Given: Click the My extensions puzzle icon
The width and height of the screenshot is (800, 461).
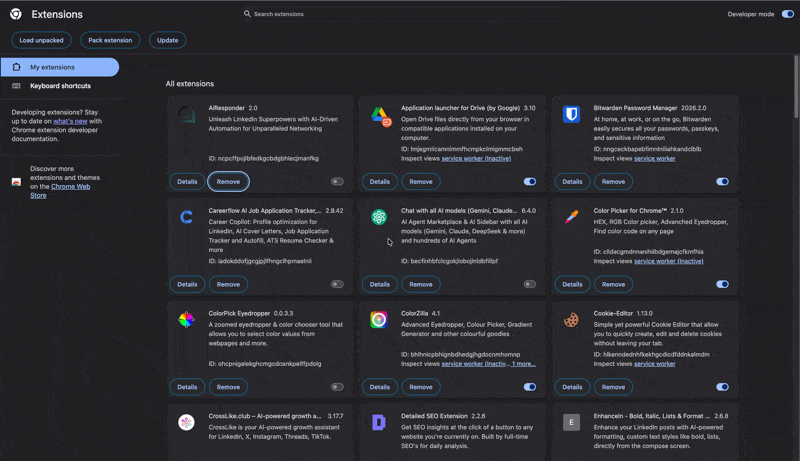Looking at the screenshot, I should pyautogui.click(x=16, y=67).
